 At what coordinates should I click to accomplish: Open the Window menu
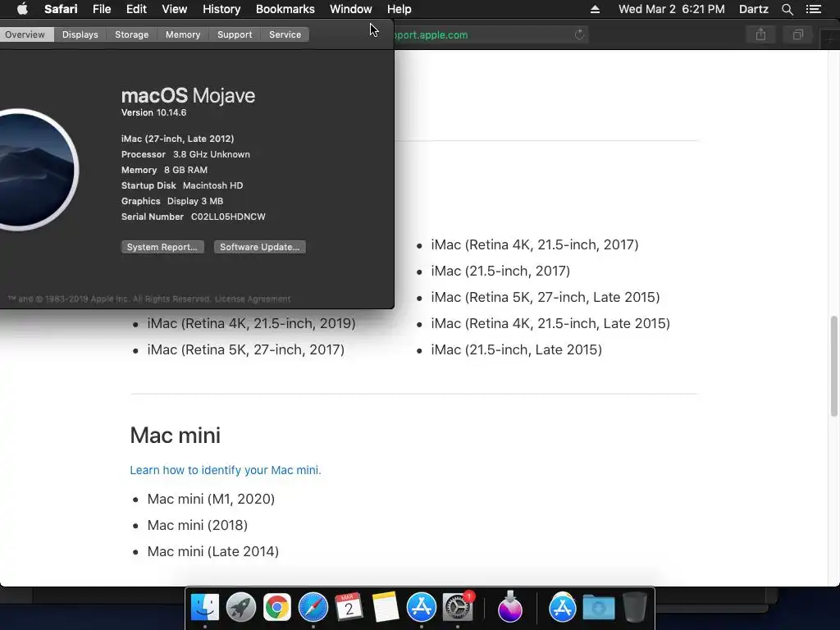point(350,9)
